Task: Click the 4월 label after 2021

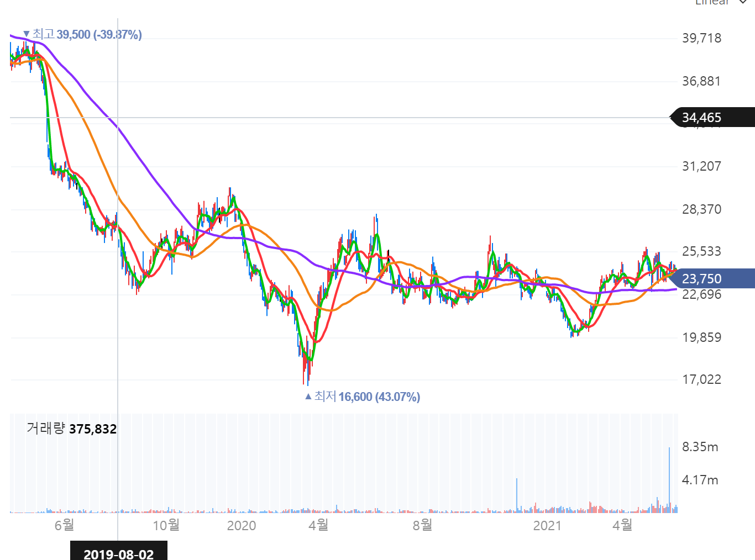Action: point(622,525)
